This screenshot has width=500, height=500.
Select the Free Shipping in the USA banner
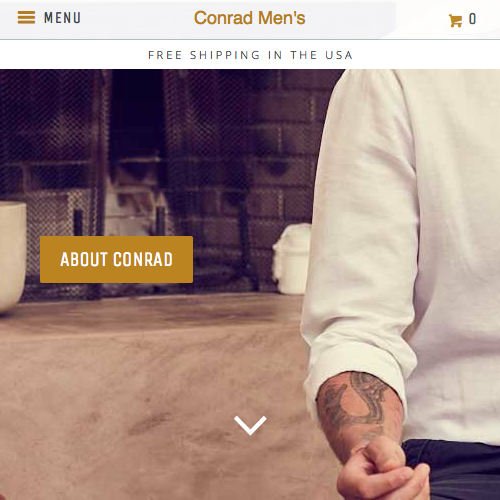(x=250, y=55)
